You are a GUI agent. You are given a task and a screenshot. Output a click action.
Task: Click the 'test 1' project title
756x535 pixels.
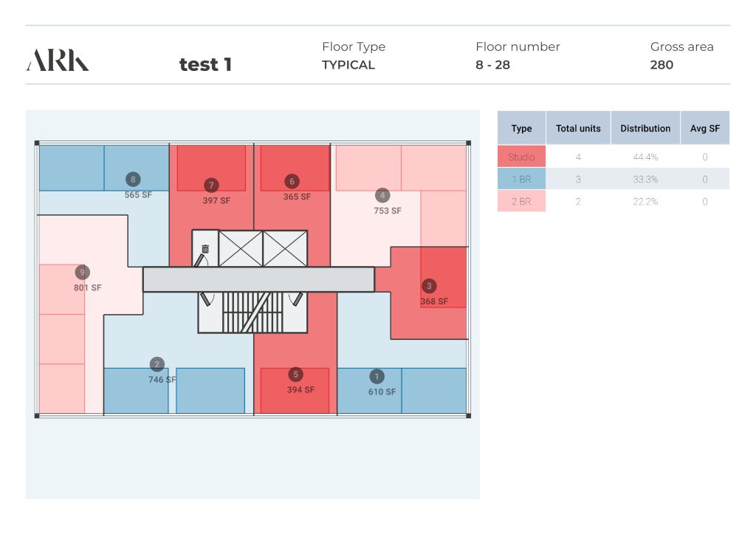point(205,65)
